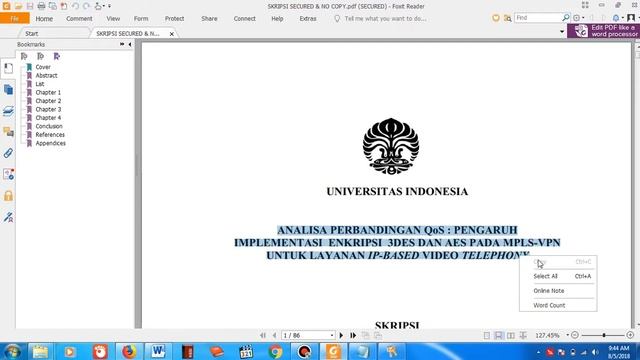Go to the first page button

(x=263, y=335)
